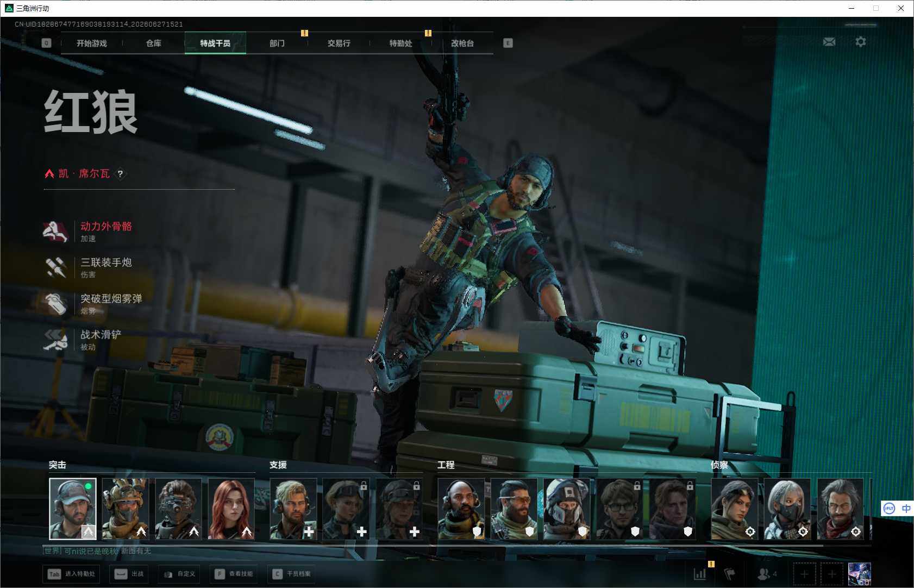
Task: Select the first locked support operator
Action: [x=346, y=509]
